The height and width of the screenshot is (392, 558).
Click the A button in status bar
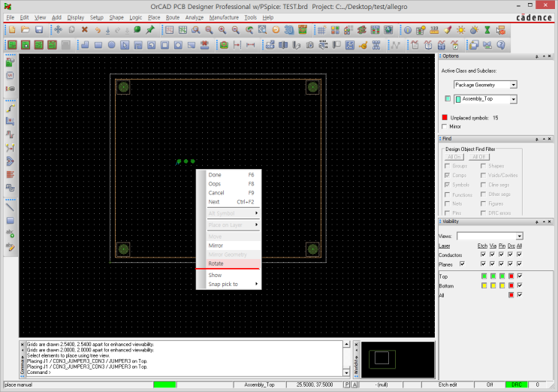[x=354, y=384]
